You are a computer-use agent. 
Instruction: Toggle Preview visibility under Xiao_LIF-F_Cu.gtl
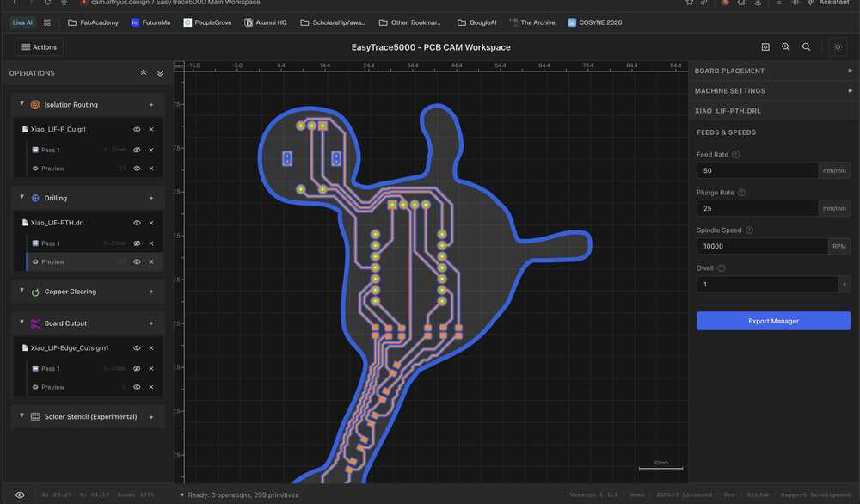137,169
